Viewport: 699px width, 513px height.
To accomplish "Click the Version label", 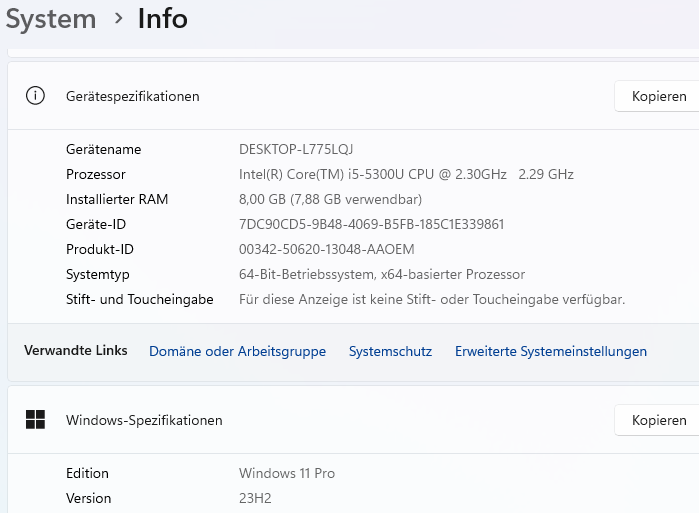I will (x=88, y=498).
